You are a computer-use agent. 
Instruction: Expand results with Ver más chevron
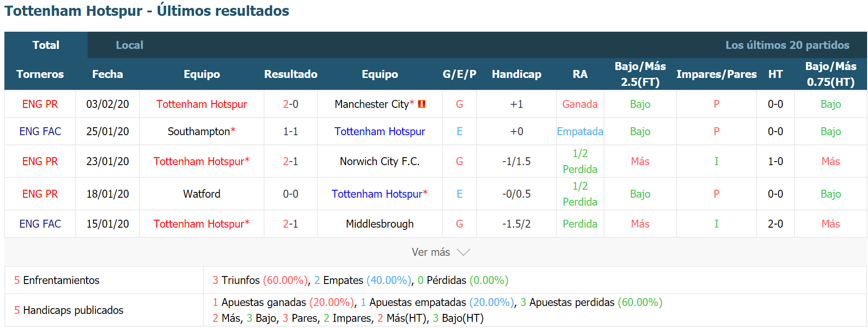[463, 252]
